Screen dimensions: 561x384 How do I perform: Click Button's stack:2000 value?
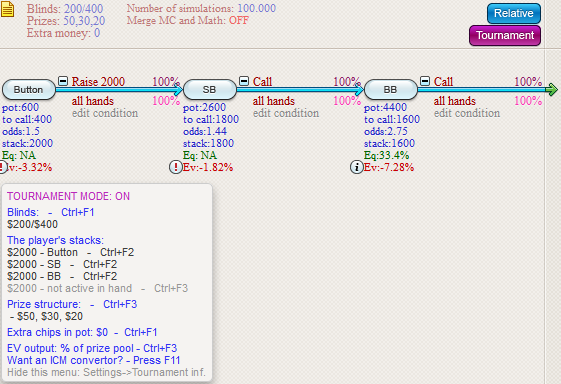pyautogui.click(x=28, y=143)
